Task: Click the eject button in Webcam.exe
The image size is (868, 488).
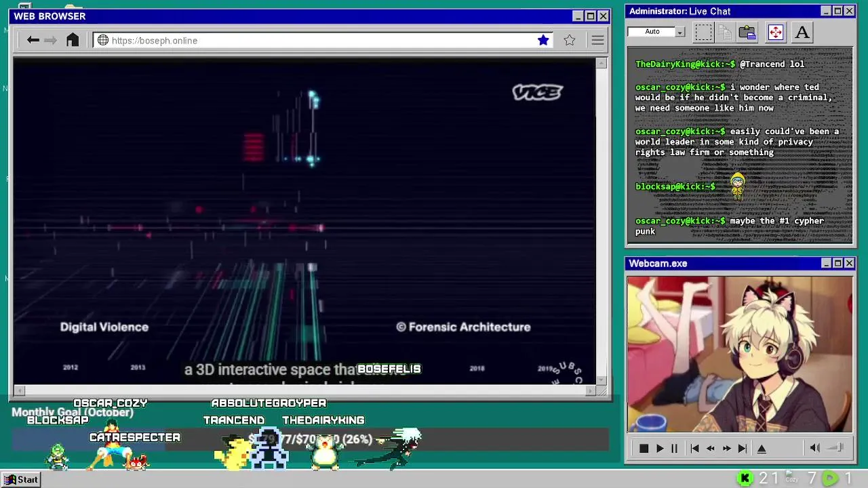Action: point(762,448)
